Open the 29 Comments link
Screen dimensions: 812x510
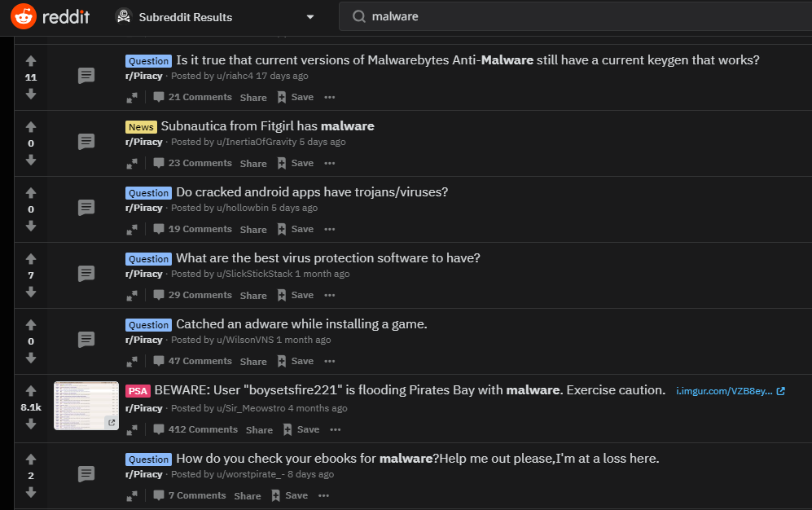point(193,295)
